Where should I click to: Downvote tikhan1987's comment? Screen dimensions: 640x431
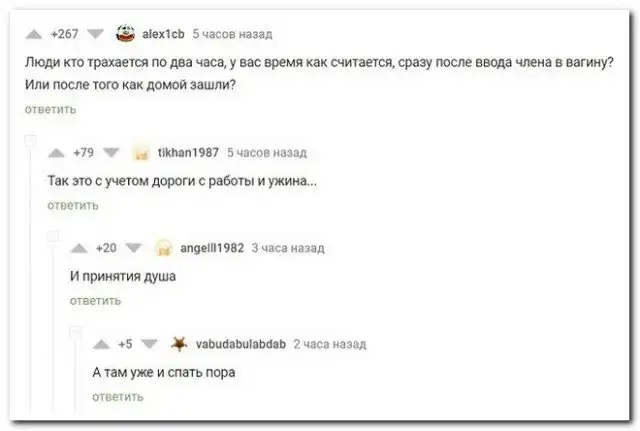pos(111,153)
